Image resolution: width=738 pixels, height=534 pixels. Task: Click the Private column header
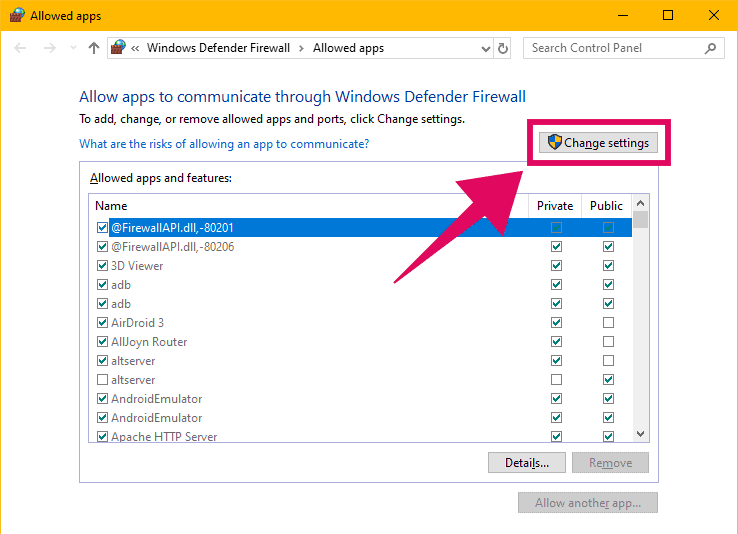click(x=555, y=206)
